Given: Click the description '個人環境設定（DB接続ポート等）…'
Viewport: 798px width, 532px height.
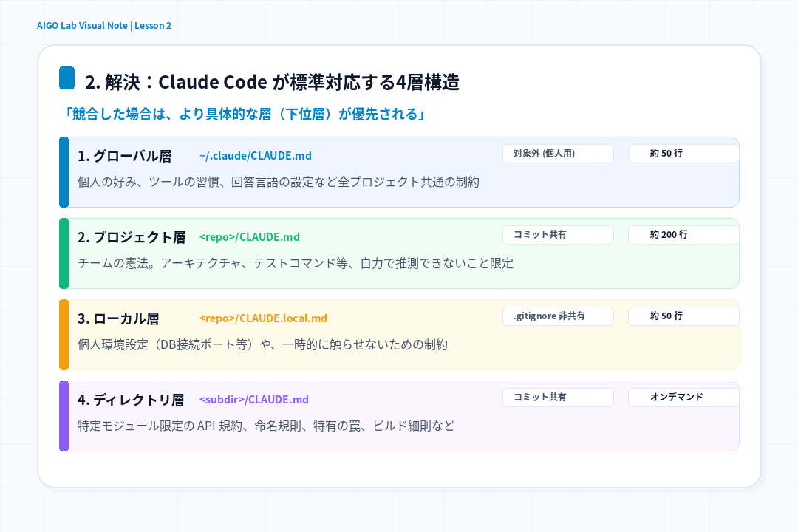Looking at the screenshot, I should tap(262, 344).
